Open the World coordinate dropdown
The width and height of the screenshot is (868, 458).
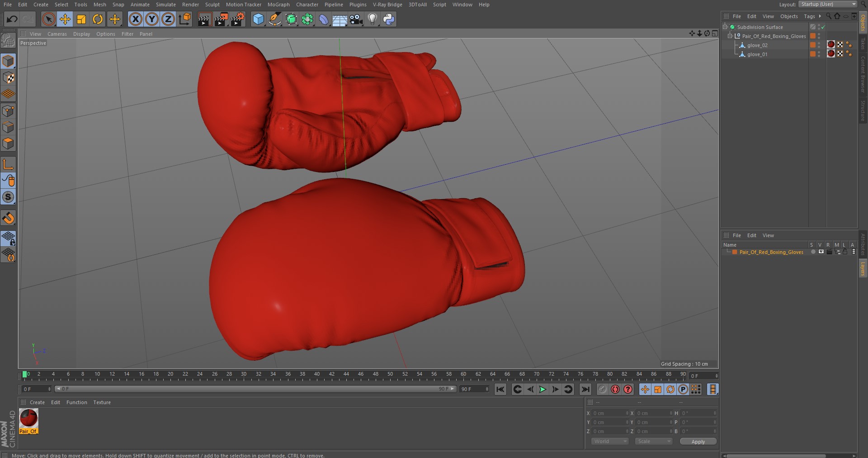pyautogui.click(x=610, y=441)
